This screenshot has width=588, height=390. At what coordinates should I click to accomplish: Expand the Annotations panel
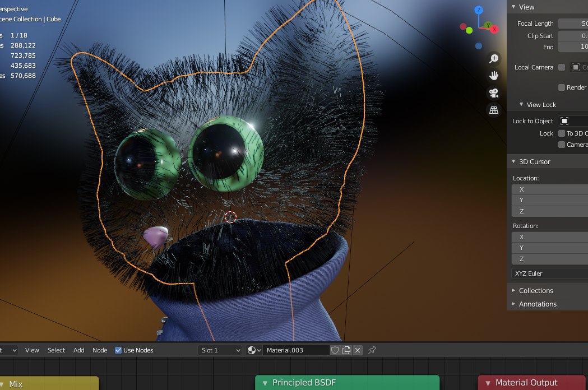[x=537, y=304]
